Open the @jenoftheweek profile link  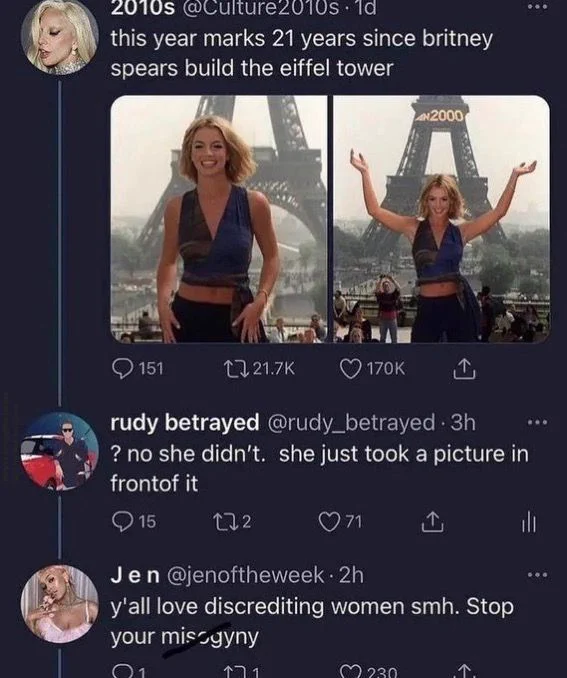245,575
